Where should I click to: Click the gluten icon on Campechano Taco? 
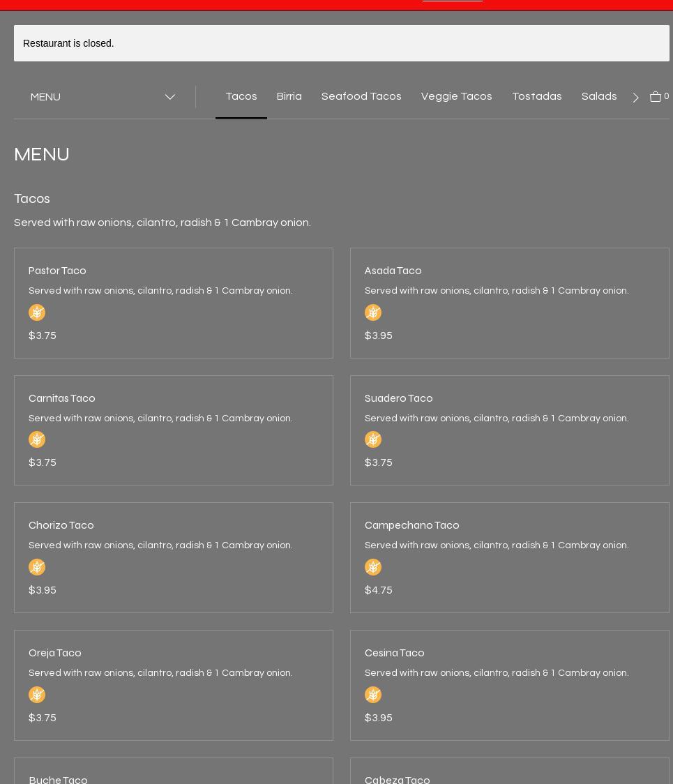click(373, 567)
